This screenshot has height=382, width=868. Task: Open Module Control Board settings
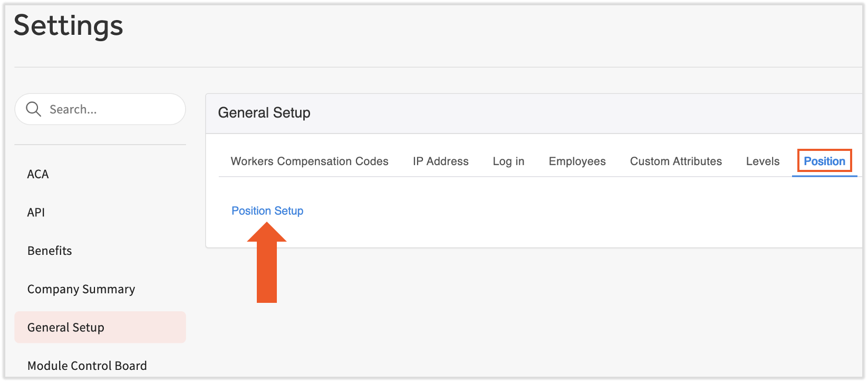pos(87,366)
